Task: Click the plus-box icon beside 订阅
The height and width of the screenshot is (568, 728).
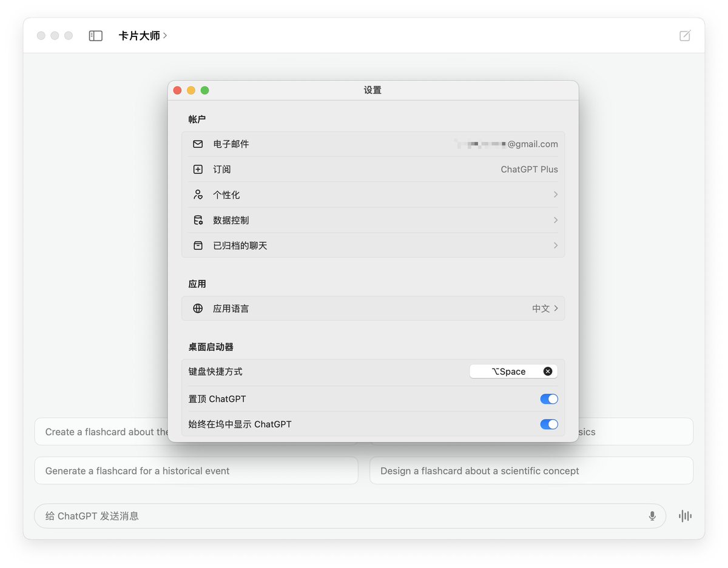Action: 198,170
